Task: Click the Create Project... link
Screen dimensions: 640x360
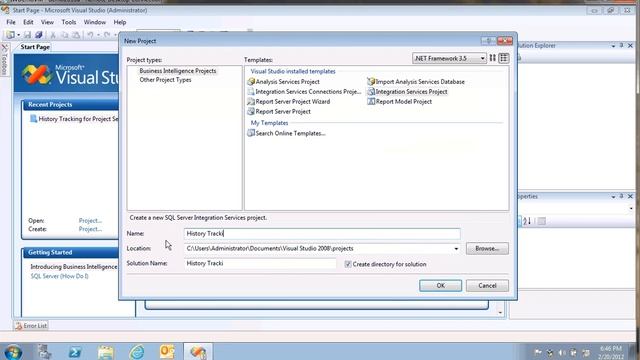Action: pos(90,229)
